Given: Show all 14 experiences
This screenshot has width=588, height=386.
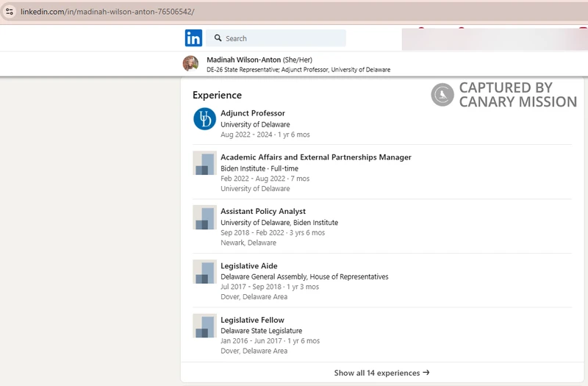Looking at the screenshot, I should pyautogui.click(x=381, y=373).
